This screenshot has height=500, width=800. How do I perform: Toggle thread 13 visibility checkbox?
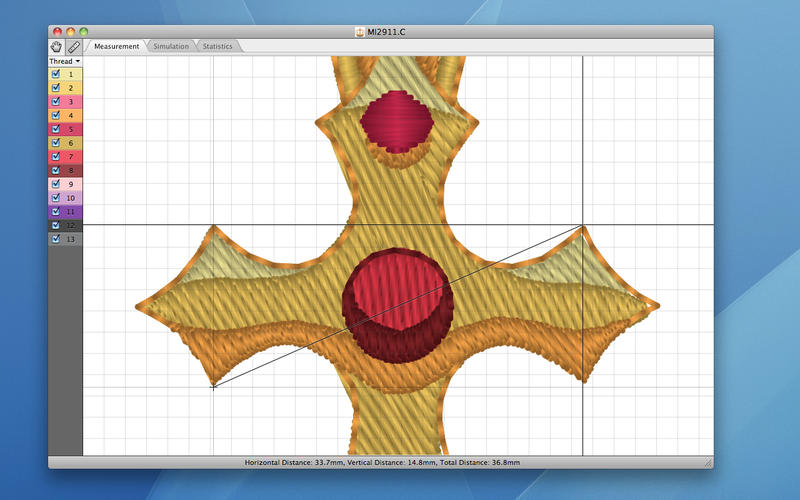pos(56,239)
